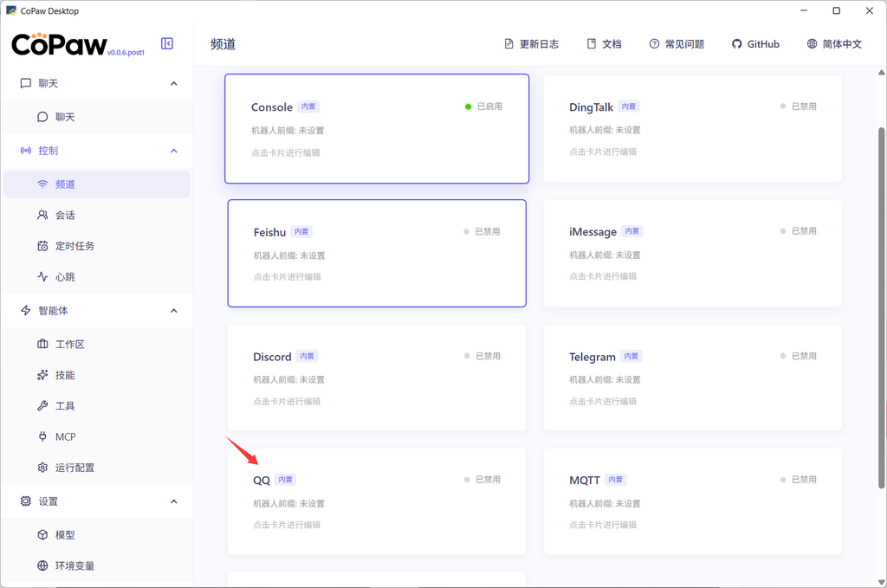The height and width of the screenshot is (588, 887).
Task: Collapse the sidebar with the panel icon
Action: click(x=167, y=44)
